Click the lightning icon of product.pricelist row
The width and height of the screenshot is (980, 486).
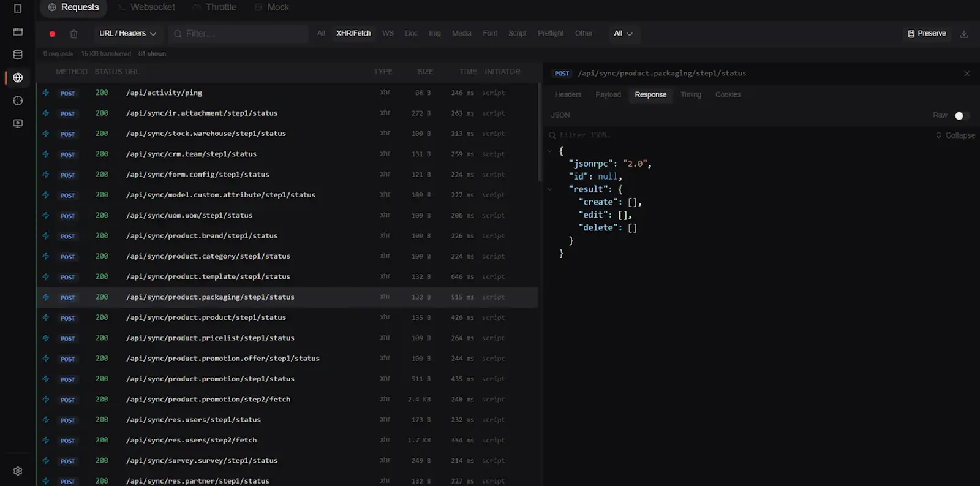pos(46,338)
